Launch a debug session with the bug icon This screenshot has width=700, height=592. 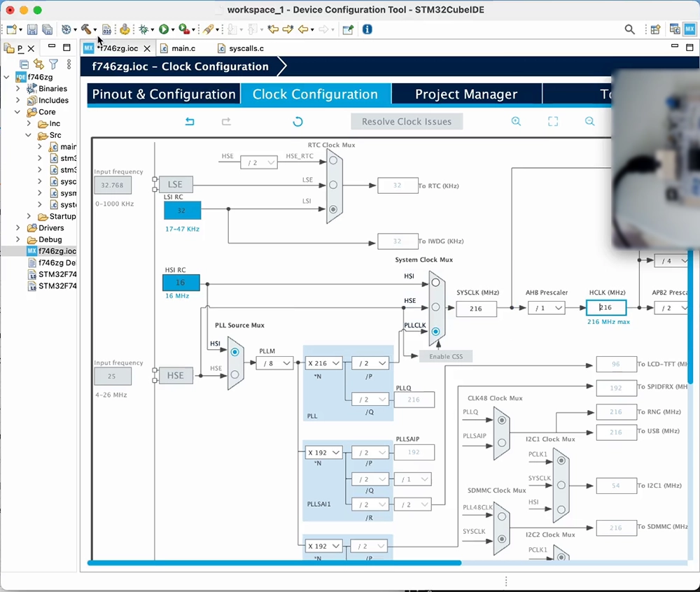[x=144, y=29]
